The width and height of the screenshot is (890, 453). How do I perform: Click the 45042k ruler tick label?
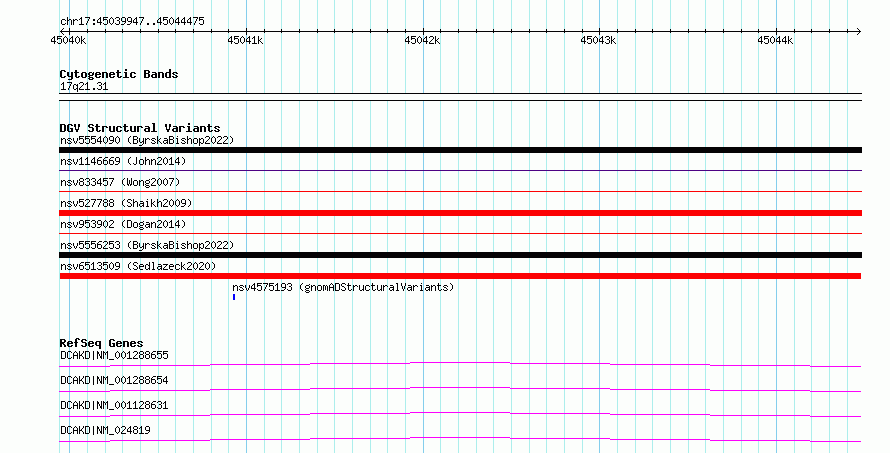coord(422,40)
